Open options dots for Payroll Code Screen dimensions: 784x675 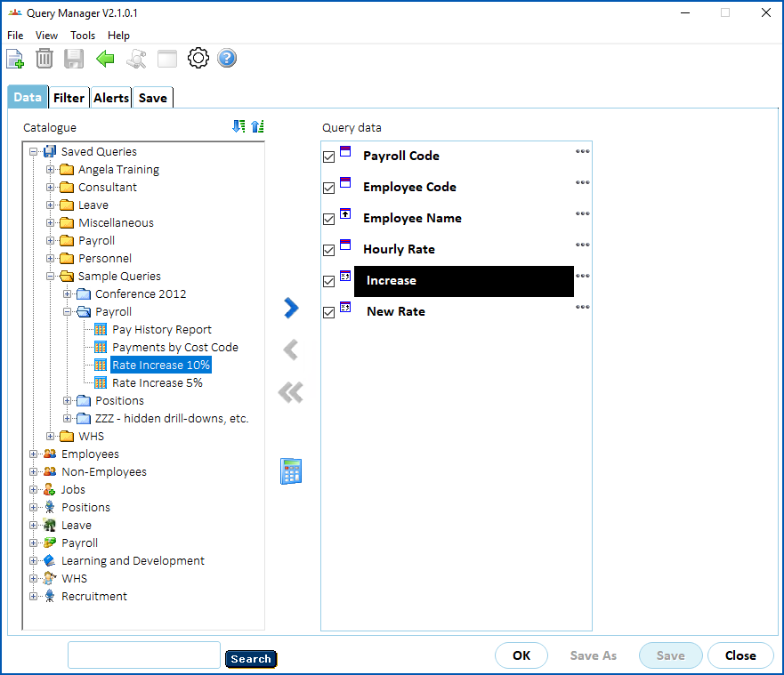[x=583, y=151]
